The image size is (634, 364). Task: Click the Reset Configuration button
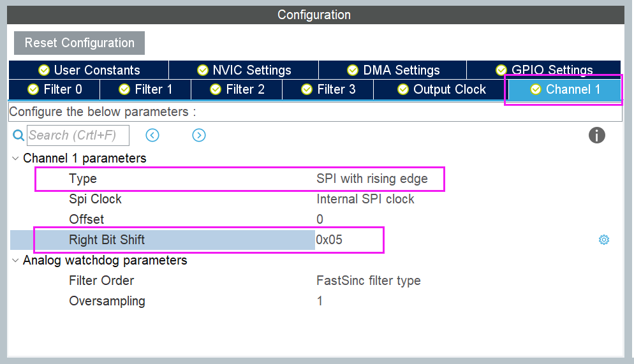[x=79, y=43]
